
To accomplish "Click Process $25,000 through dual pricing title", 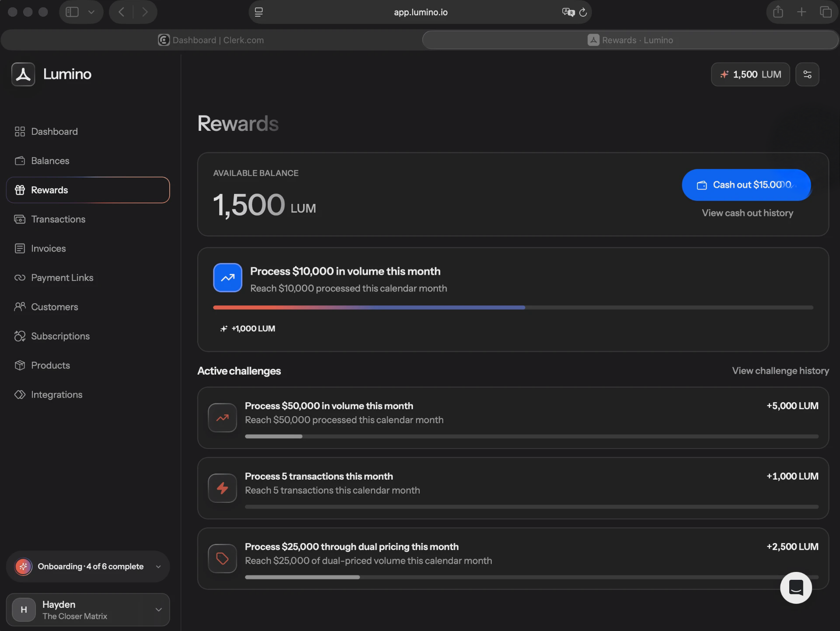I will pyautogui.click(x=352, y=547).
